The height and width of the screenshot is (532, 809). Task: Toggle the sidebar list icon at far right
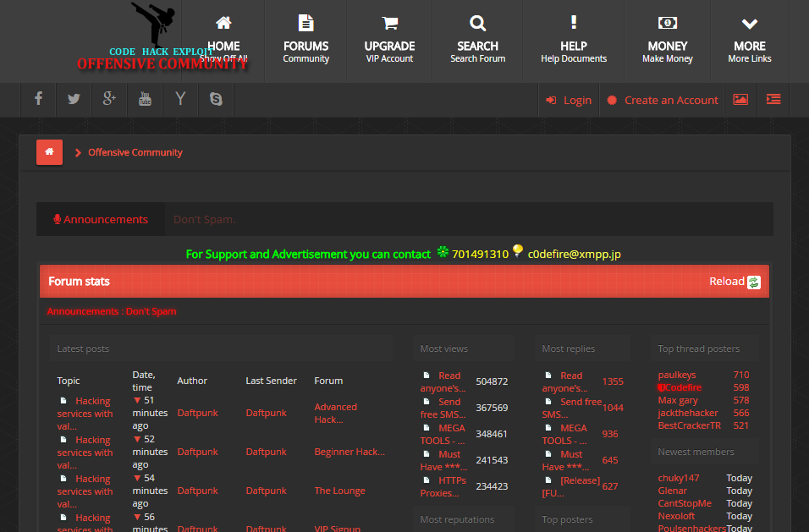click(x=773, y=100)
